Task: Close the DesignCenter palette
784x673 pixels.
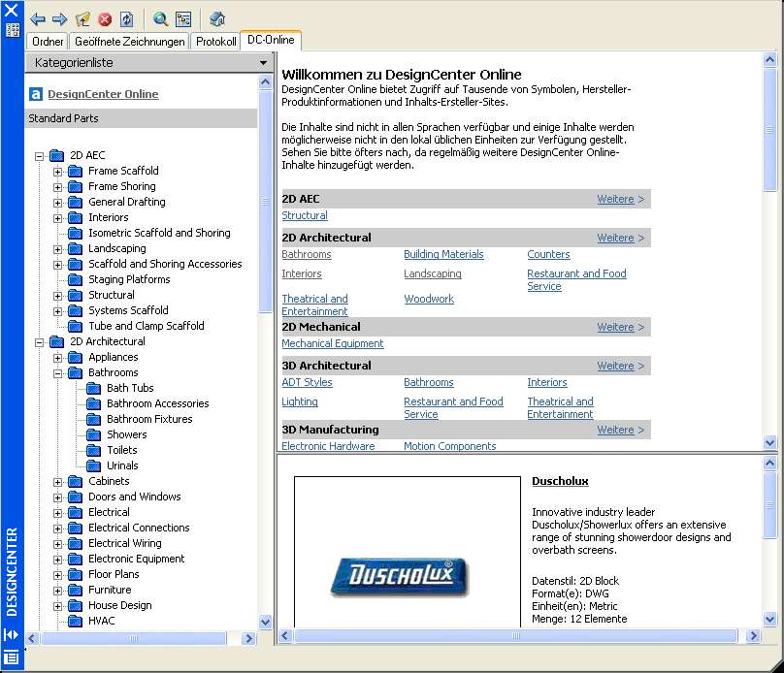Action: [12, 10]
